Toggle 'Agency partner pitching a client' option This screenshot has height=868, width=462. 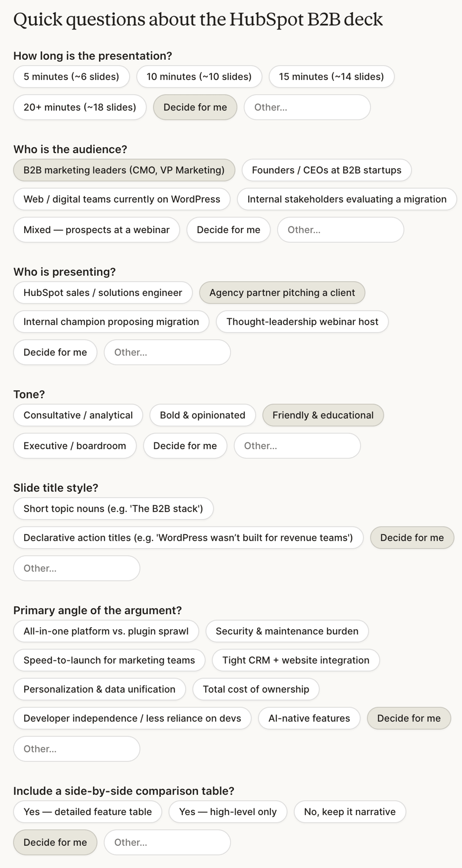(282, 293)
